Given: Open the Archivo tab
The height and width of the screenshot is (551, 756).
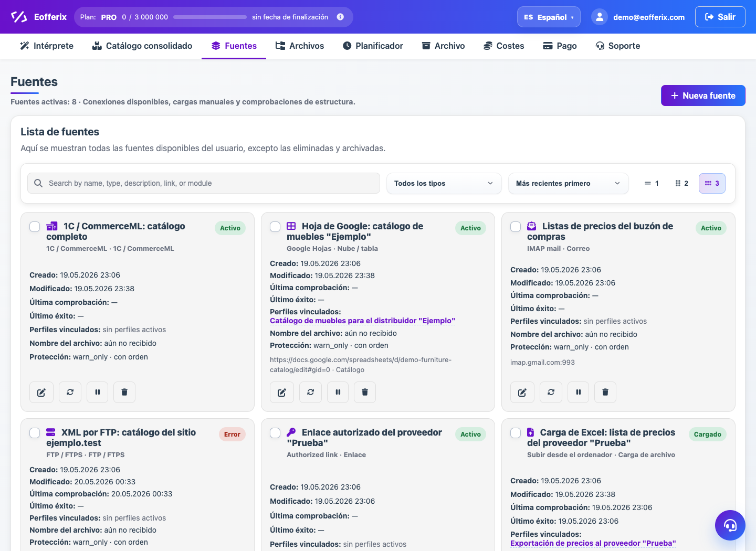Looking at the screenshot, I should pyautogui.click(x=444, y=46).
